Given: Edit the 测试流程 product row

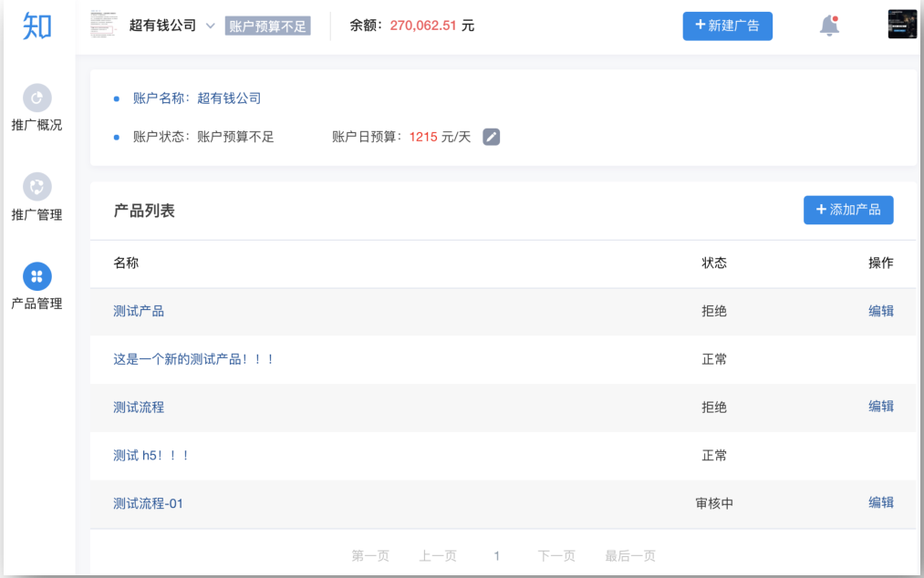Looking at the screenshot, I should click(x=880, y=407).
